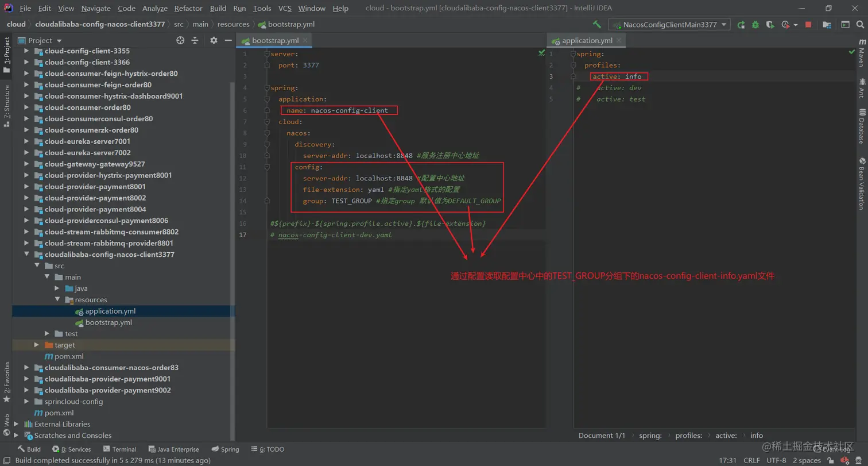868x466 pixels.
Task: Click the 17:31 caret position status
Action: [728, 460]
